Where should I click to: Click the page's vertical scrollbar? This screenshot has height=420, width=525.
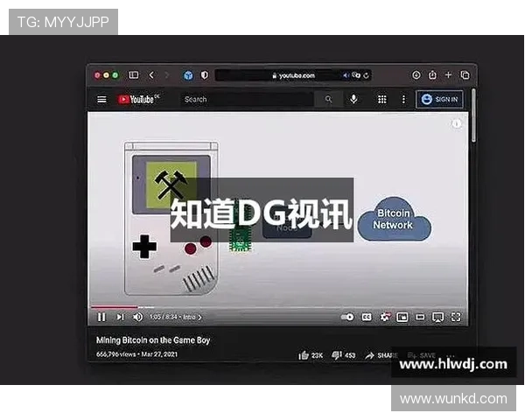(473, 115)
